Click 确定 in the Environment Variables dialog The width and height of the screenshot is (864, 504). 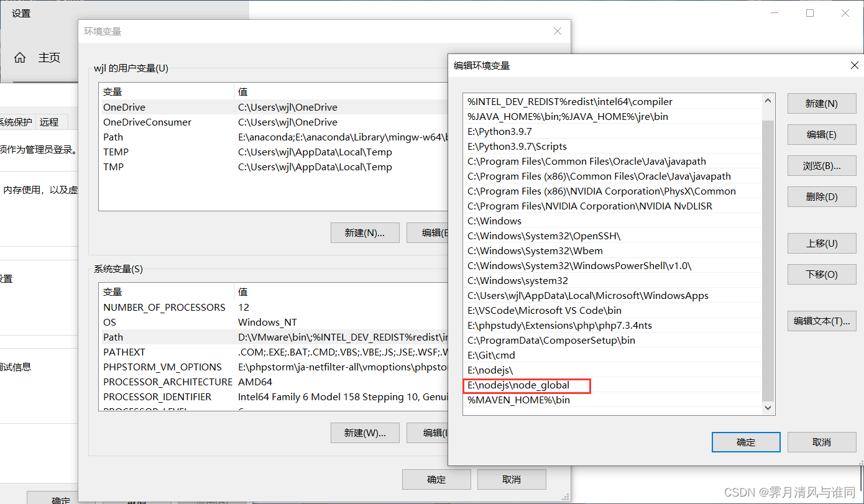coord(436,480)
